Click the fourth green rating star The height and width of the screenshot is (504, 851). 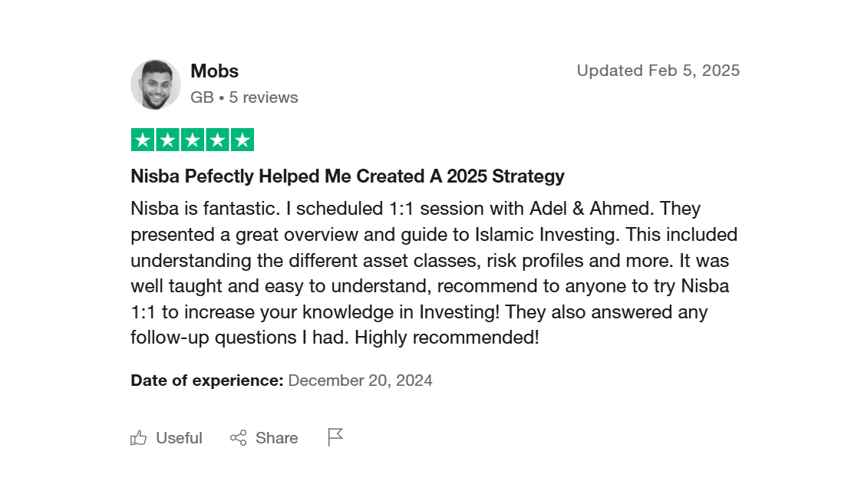tap(217, 140)
